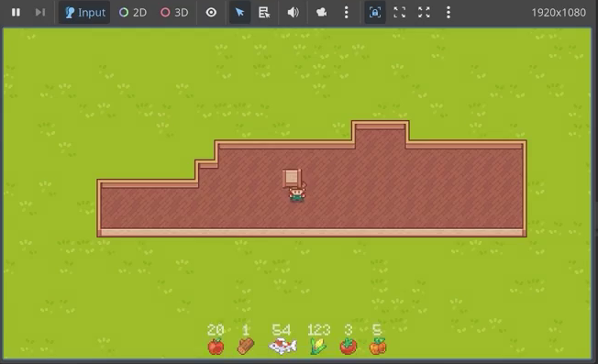Click the pumpkin inventory icon

[x=378, y=346]
